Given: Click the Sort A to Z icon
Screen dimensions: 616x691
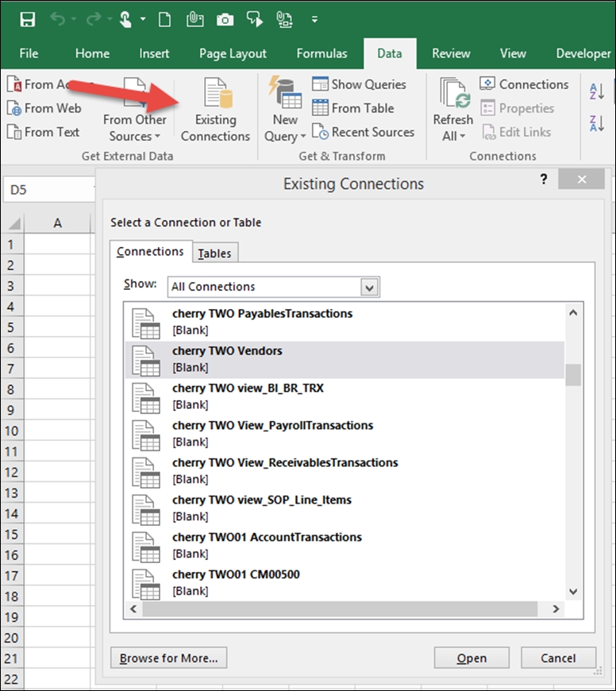Looking at the screenshot, I should (597, 91).
